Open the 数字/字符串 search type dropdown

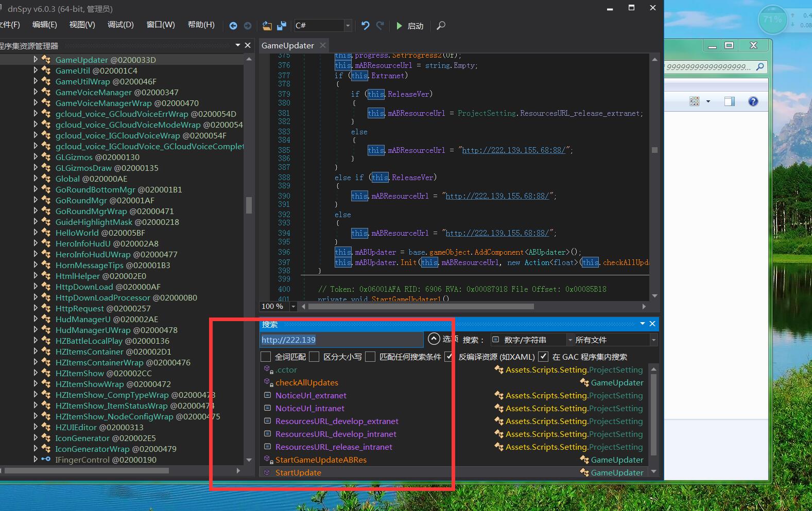pyautogui.click(x=569, y=340)
